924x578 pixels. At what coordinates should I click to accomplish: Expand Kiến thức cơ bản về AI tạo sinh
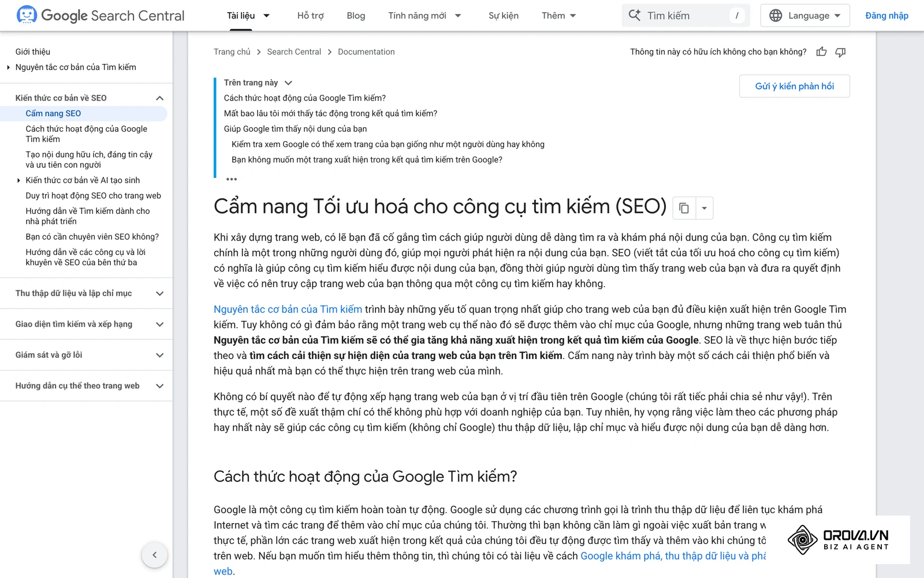[x=18, y=180]
